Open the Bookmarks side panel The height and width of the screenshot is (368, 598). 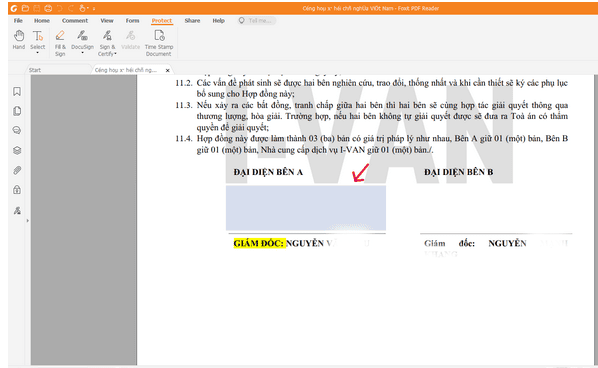(x=17, y=91)
